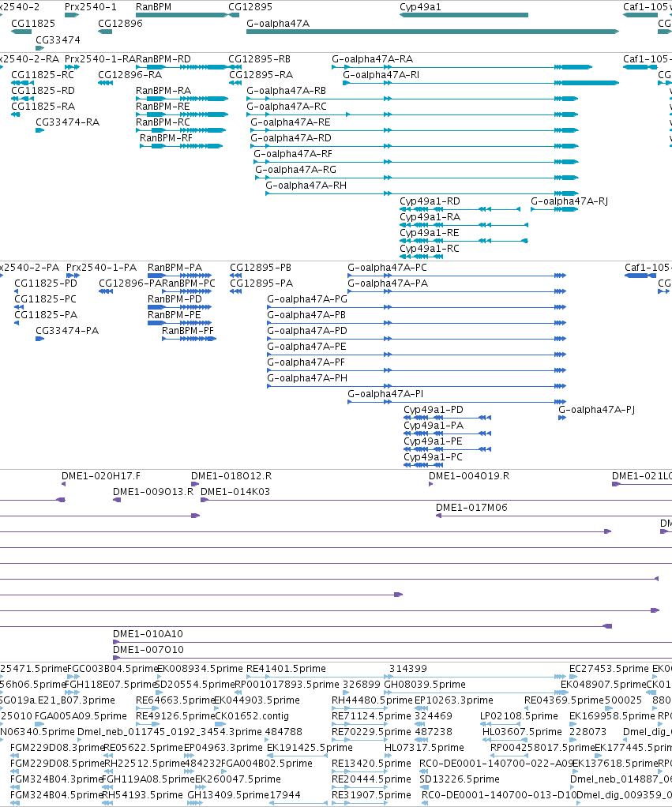Click the Cyp49a1 gene bar glyph

(464, 15)
